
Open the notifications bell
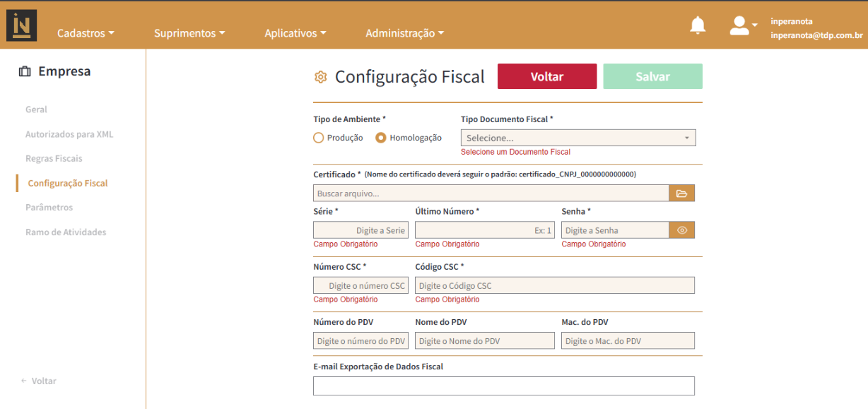click(x=698, y=26)
